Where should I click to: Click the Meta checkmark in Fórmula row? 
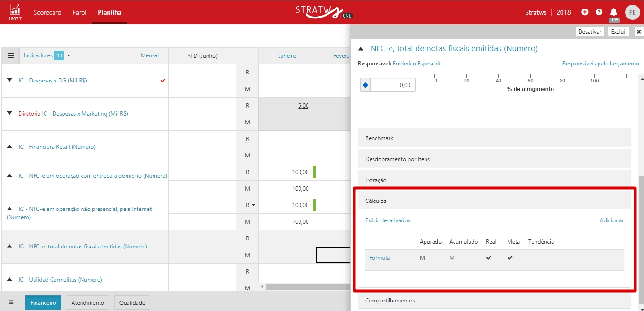point(510,258)
